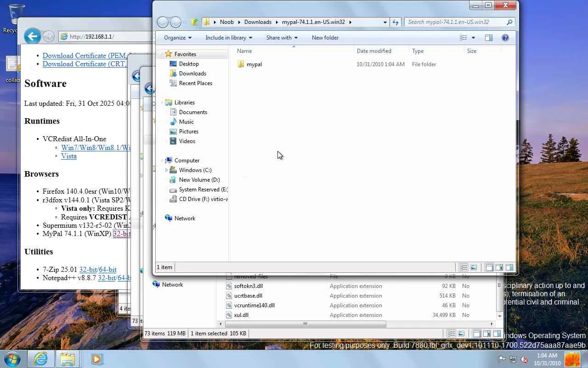The width and height of the screenshot is (588, 368).
Task: Expand the breadcrumb arrow after mypal-74.1.1.en-US.win32
Action: [x=350, y=22]
